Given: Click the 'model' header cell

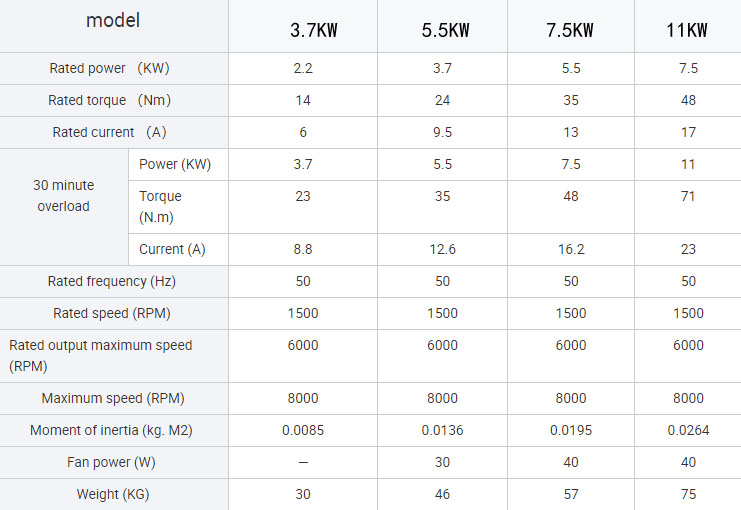Looking at the screenshot, I should click(113, 21).
